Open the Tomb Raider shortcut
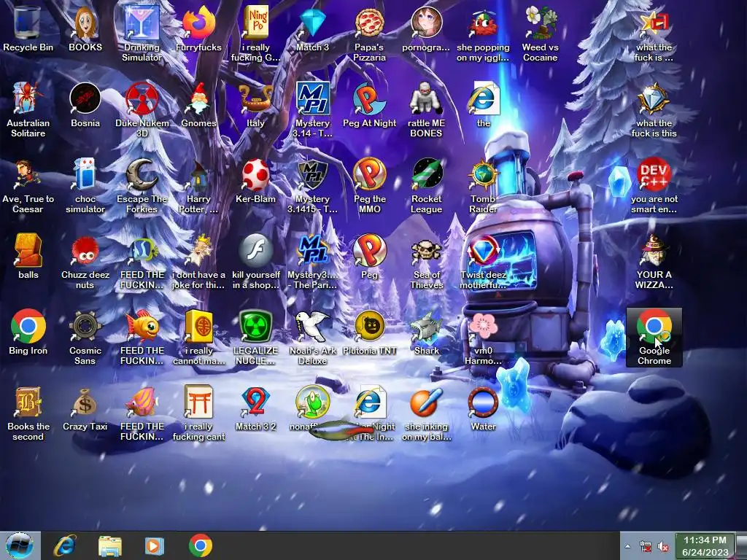The height and width of the screenshot is (560, 747). (483, 186)
